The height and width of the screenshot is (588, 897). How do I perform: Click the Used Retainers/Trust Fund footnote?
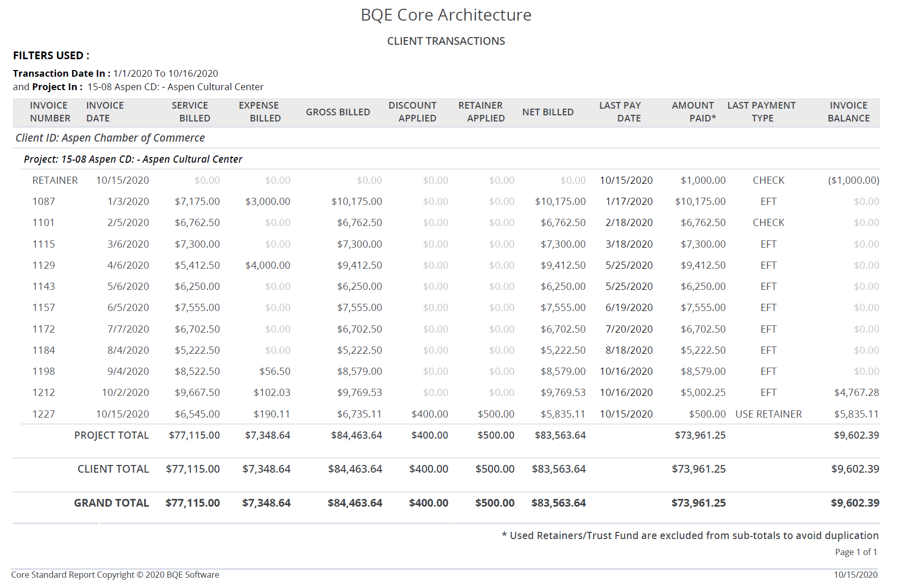[x=691, y=536]
